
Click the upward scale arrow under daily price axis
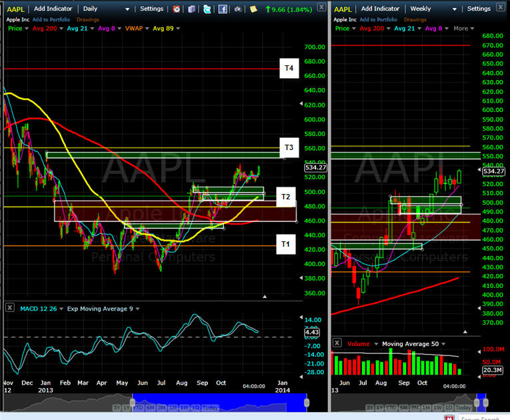point(265,297)
